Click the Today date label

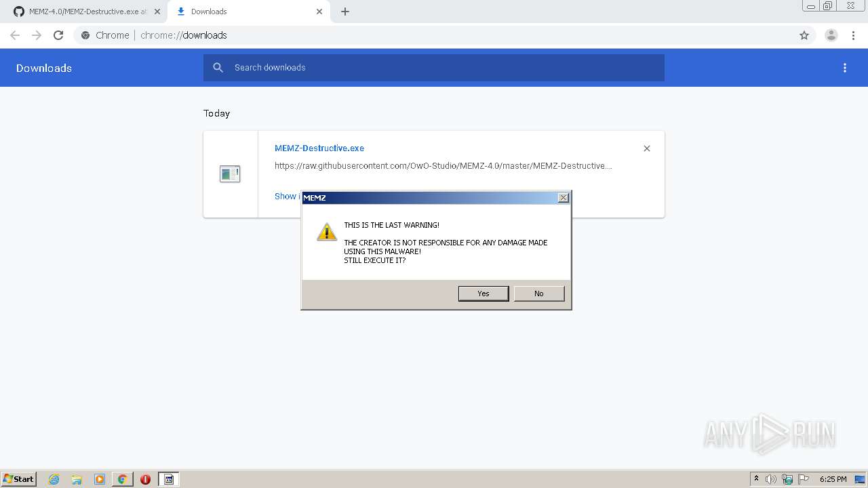[217, 113]
